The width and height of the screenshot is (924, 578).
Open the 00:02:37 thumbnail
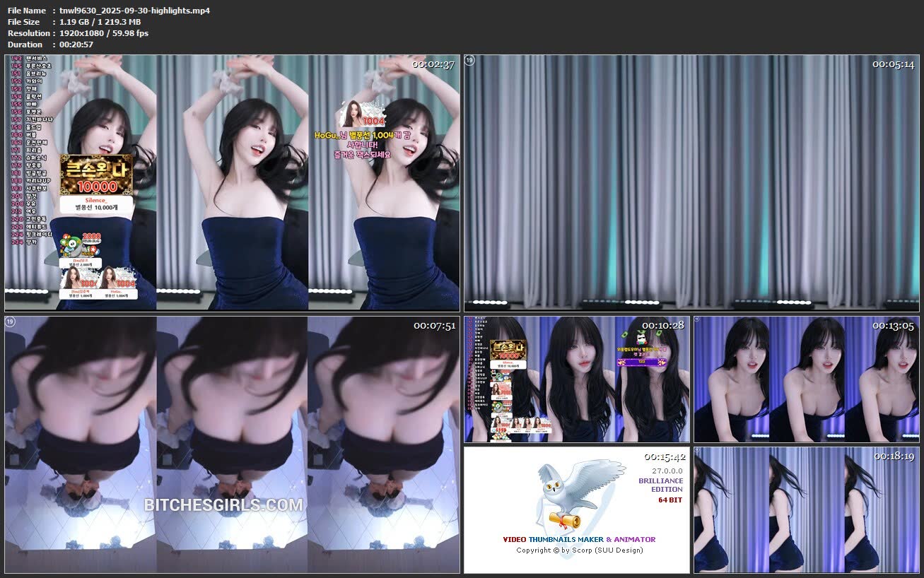click(232, 183)
